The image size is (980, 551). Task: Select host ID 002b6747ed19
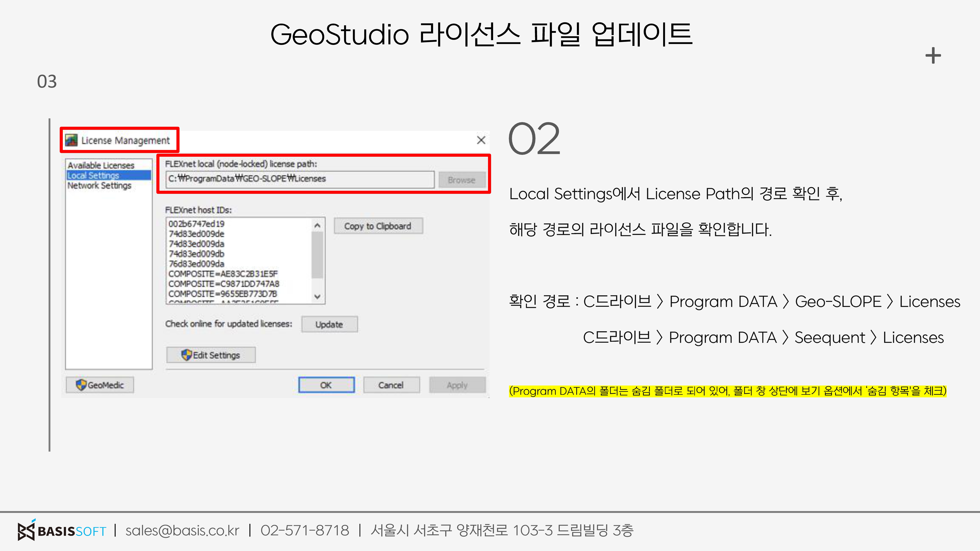197,224
